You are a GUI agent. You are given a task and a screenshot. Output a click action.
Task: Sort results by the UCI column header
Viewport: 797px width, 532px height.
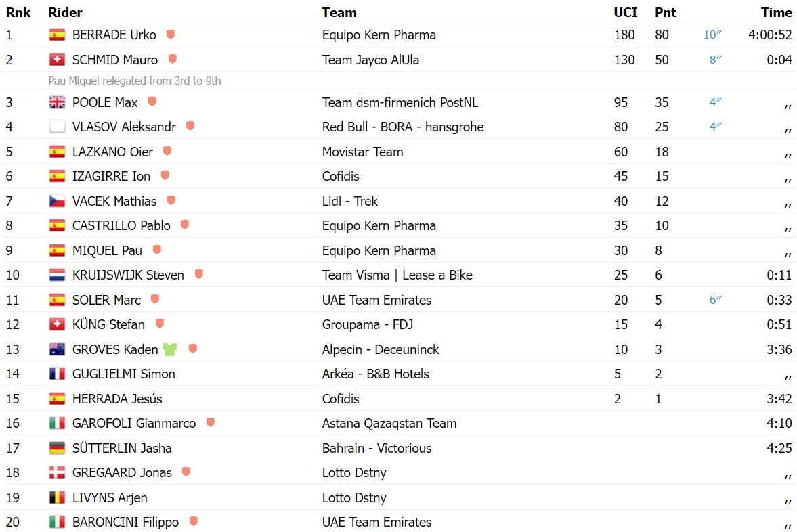pyautogui.click(x=625, y=12)
